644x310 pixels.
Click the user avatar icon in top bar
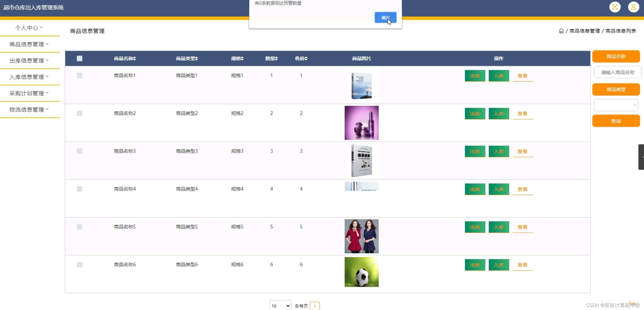click(634, 7)
